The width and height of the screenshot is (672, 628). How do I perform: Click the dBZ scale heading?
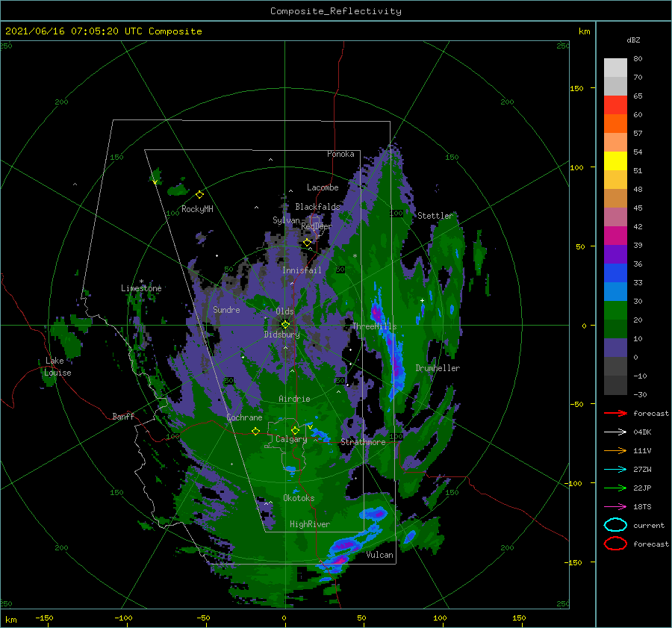pyautogui.click(x=633, y=40)
